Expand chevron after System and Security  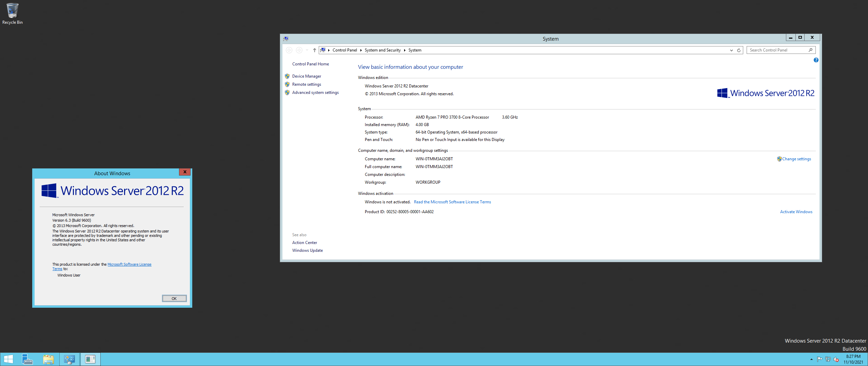(405, 50)
